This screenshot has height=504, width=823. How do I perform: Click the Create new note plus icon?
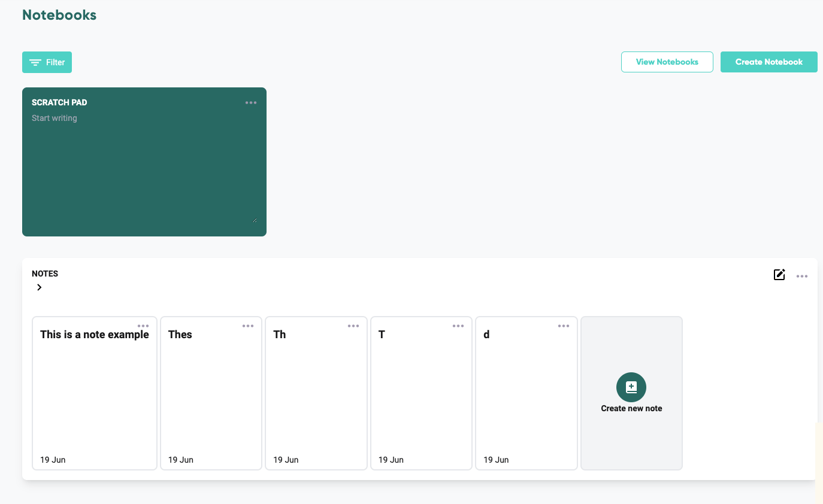coord(631,387)
